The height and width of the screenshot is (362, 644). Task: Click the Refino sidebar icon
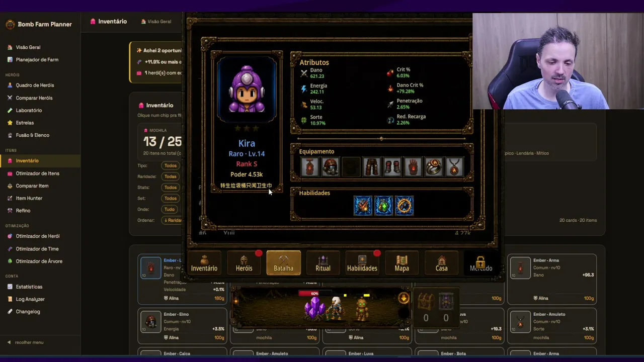10,211
